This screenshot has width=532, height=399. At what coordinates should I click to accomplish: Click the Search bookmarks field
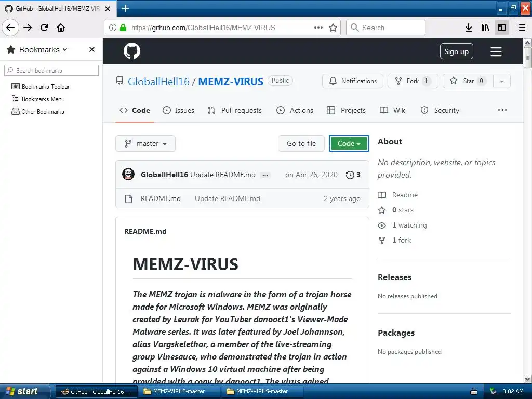click(51, 71)
